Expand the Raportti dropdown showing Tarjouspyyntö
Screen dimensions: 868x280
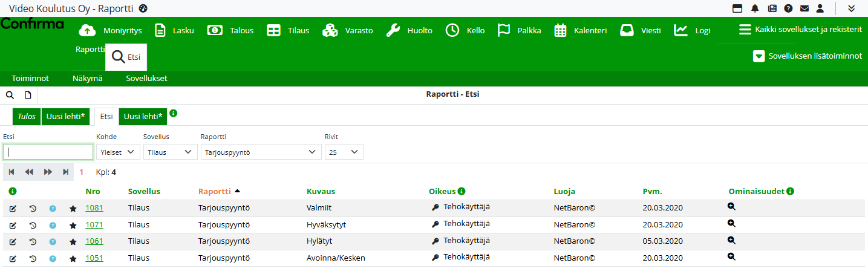point(261,152)
